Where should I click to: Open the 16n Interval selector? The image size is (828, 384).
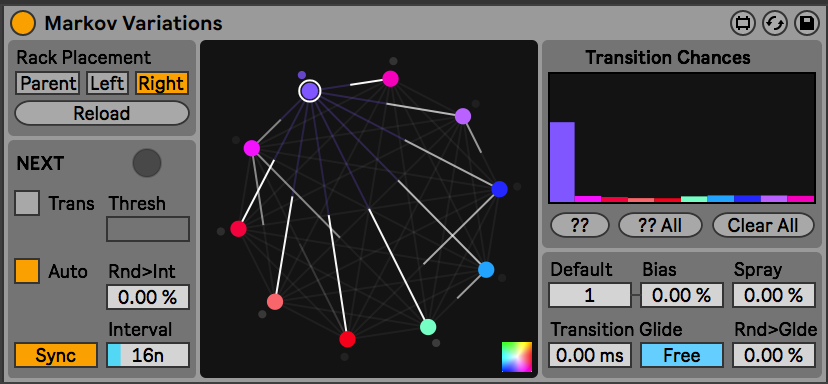(148, 355)
